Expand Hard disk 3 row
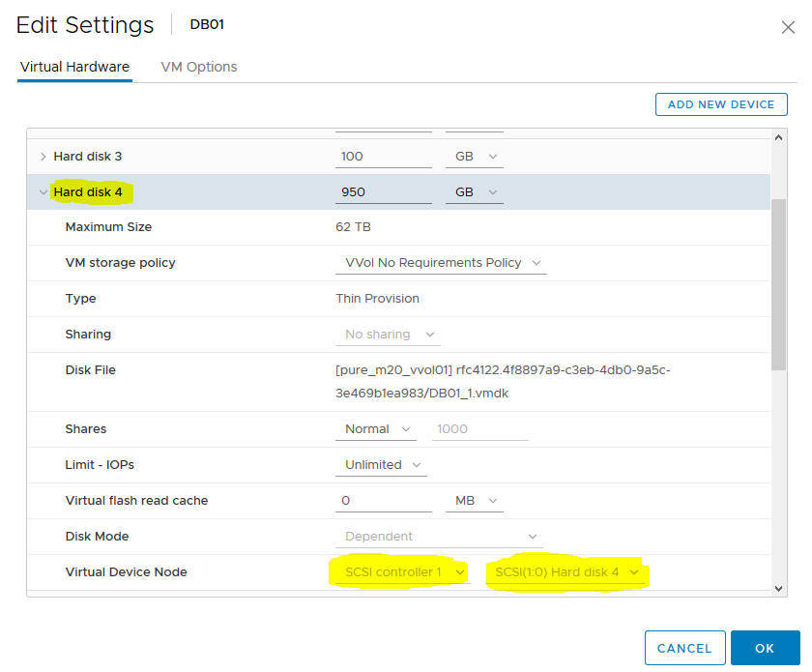Image resolution: width=812 pixels, height=672 pixels. 43,157
